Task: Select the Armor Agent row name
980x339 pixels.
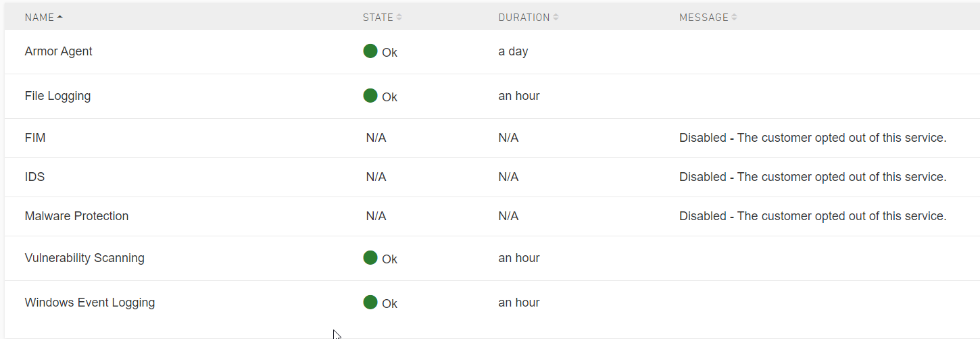Action: 58,51
